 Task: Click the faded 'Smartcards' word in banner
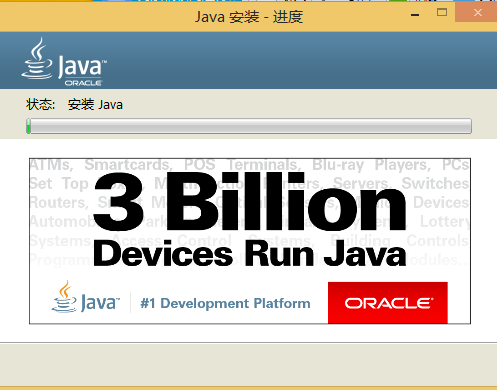coord(128,165)
